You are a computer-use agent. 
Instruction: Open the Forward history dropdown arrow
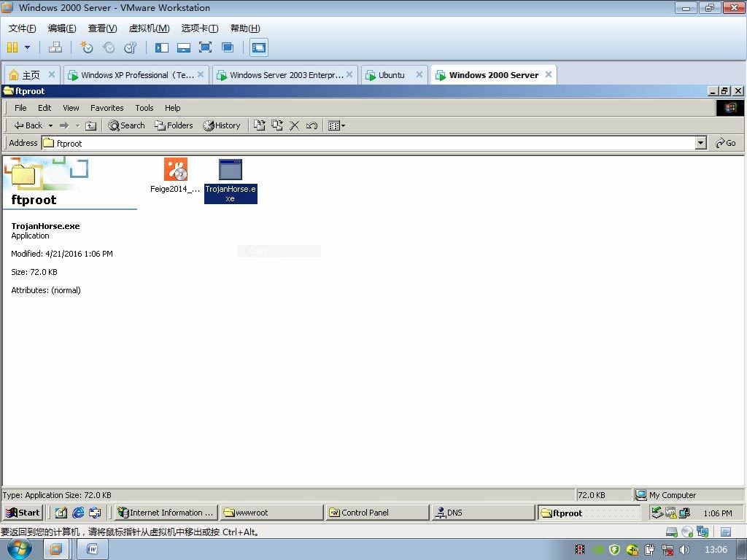pos(77,125)
